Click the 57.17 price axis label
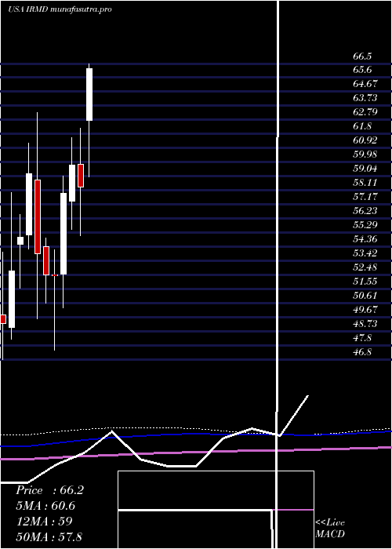Viewport: 392px width, 549px height. coord(365,197)
